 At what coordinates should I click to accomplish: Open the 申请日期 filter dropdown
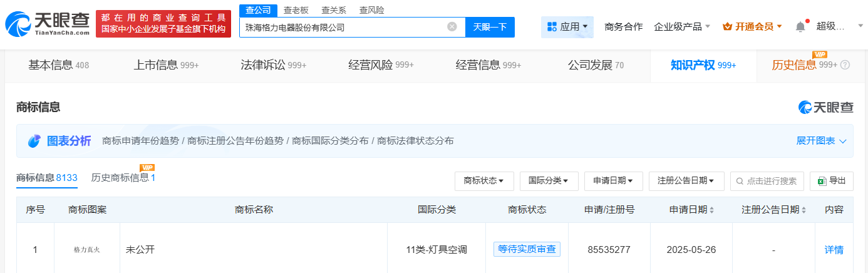click(x=613, y=181)
